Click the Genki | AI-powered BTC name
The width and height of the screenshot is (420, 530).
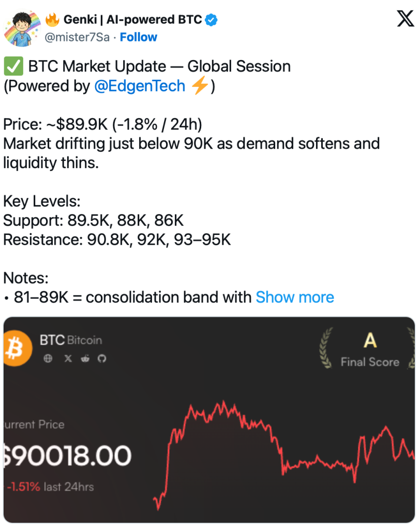pyautogui.click(x=132, y=20)
